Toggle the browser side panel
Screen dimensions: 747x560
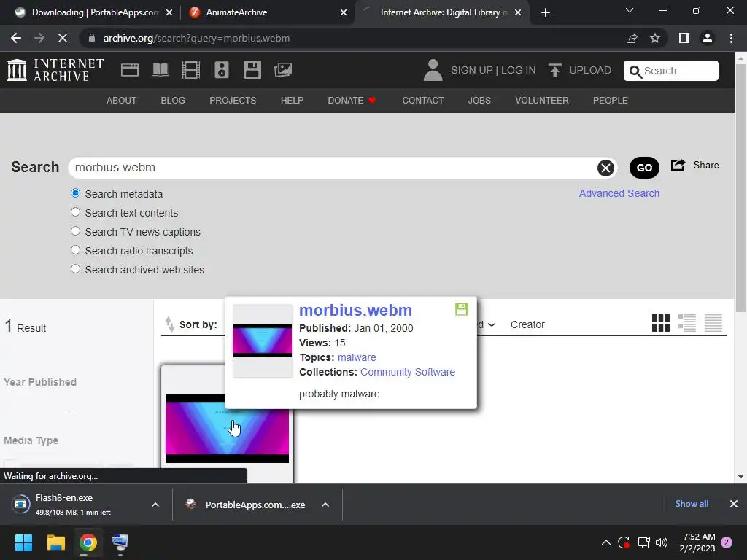click(684, 38)
